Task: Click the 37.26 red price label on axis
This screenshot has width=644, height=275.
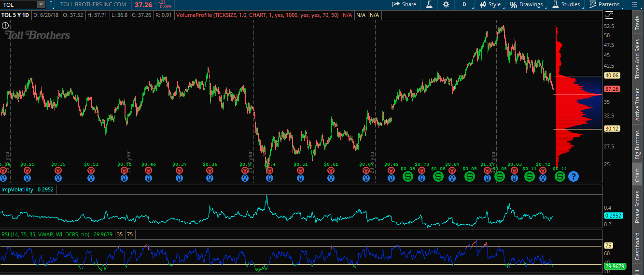Action: pos(612,89)
